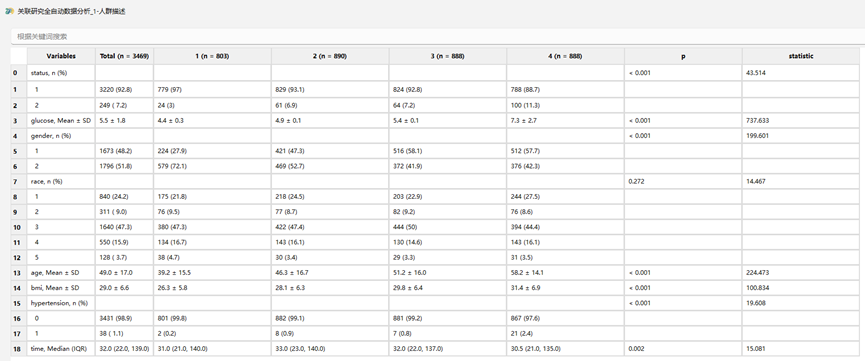865x361 pixels.
Task: Select the 'status, n (%)' variable cell
Action: click(61, 73)
